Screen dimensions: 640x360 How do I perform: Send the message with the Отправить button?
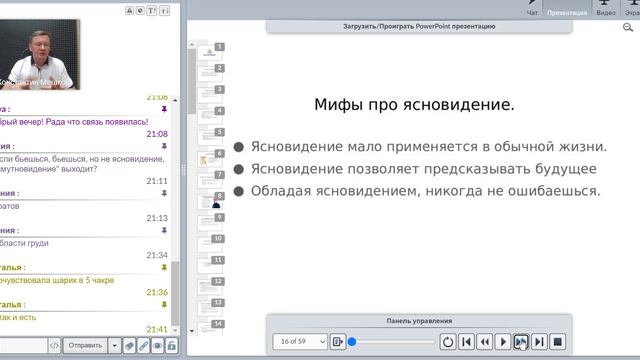click(x=85, y=346)
